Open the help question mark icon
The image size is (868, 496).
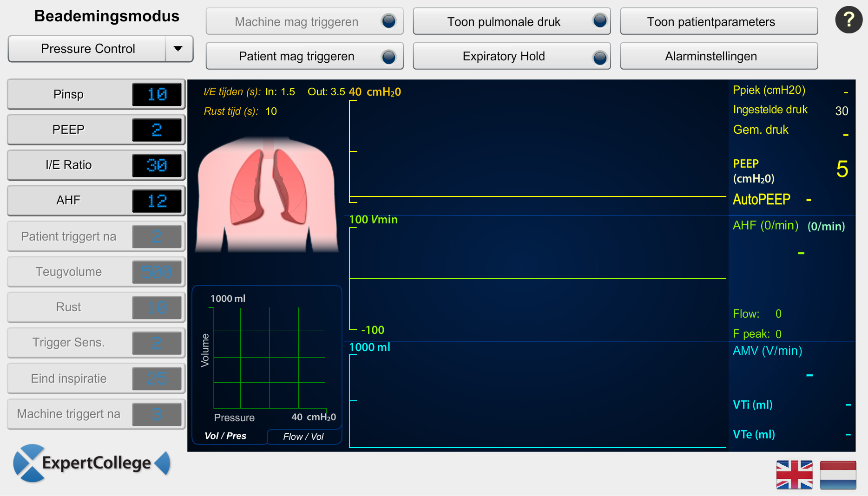click(848, 20)
